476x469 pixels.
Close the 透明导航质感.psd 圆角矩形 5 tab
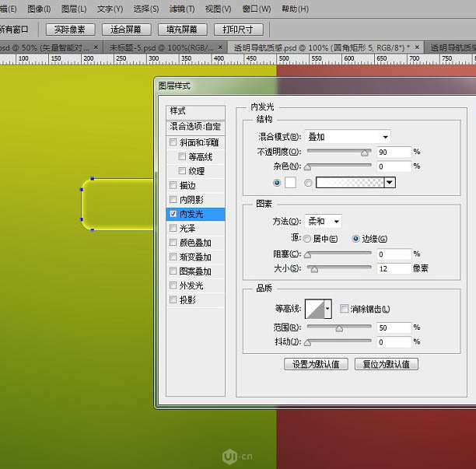point(417,47)
